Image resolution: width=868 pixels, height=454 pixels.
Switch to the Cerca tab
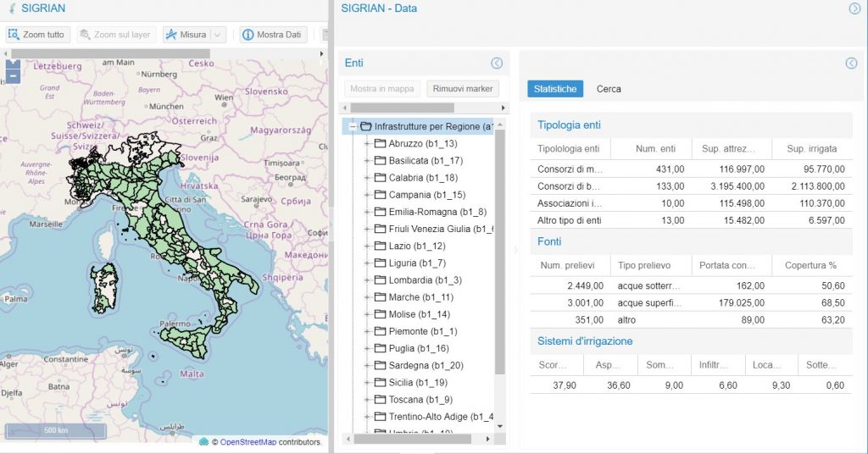point(609,89)
